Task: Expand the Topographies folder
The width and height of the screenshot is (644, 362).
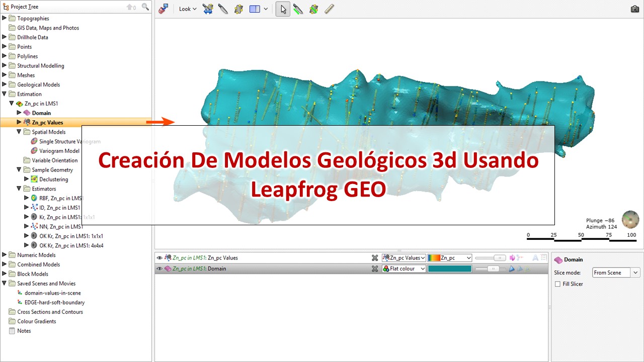Action: pyautogui.click(x=5, y=18)
